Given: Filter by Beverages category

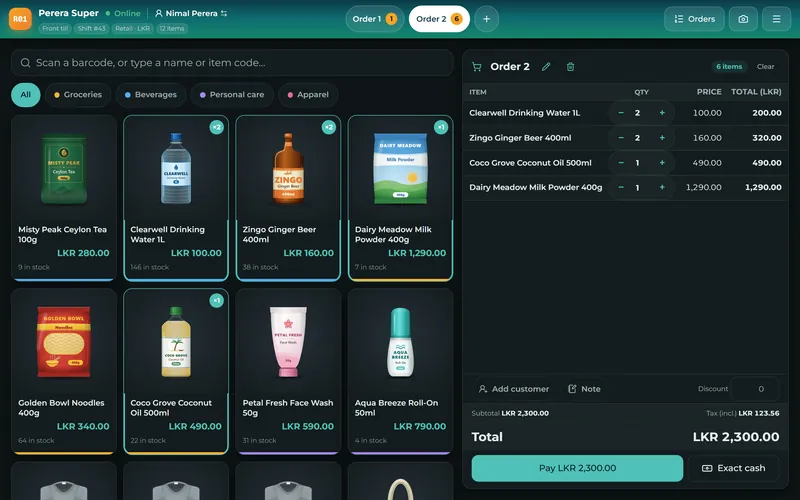Looking at the screenshot, I should 151,95.
